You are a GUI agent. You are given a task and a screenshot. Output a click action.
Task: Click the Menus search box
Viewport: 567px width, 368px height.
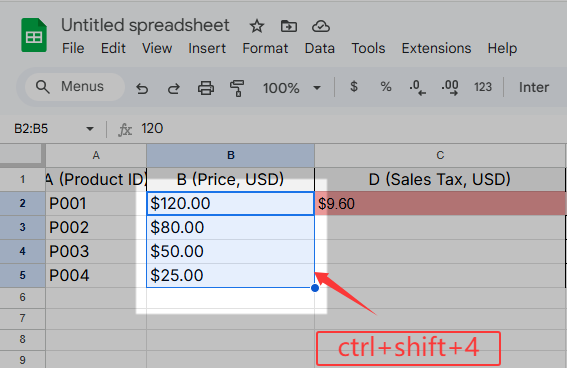[x=75, y=87]
